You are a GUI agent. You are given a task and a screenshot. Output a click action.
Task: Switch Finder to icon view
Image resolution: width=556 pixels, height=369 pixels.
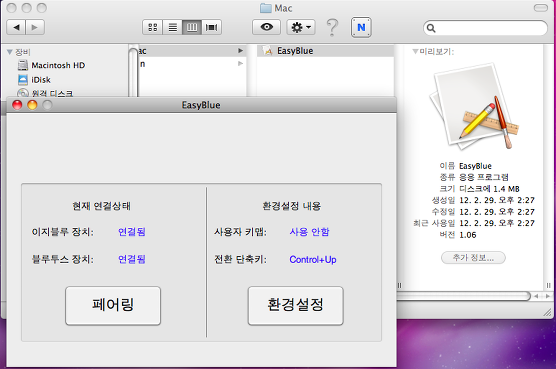click(152, 27)
